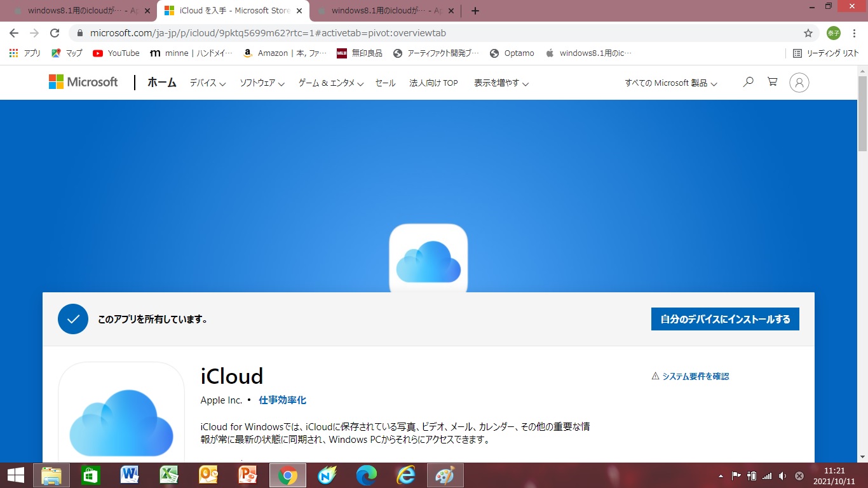Screen dimensions: 868x488
Task: Open the minne bookmark
Action: point(191,53)
